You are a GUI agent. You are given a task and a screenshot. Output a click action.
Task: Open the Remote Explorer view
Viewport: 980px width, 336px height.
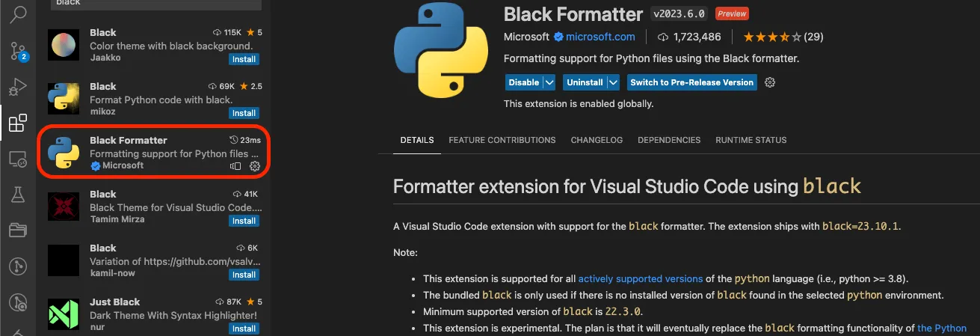18,159
